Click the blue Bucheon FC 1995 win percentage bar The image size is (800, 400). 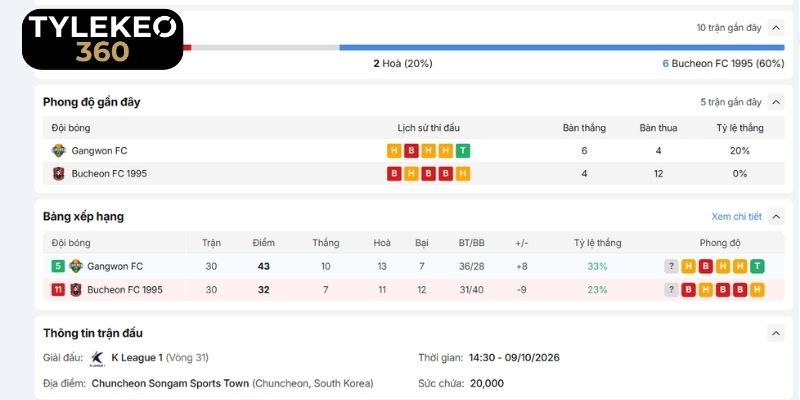coord(562,47)
